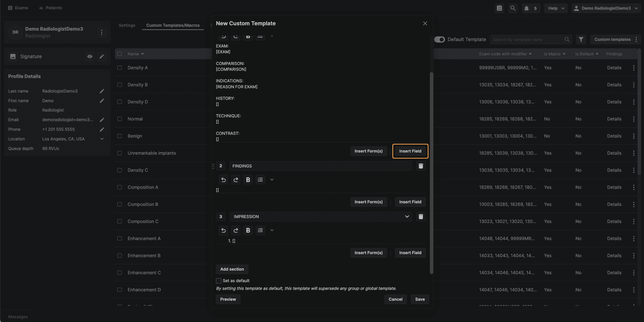Edit Email with pencil icon
This screenshot has width=644, height=322.
click(102, 120)
